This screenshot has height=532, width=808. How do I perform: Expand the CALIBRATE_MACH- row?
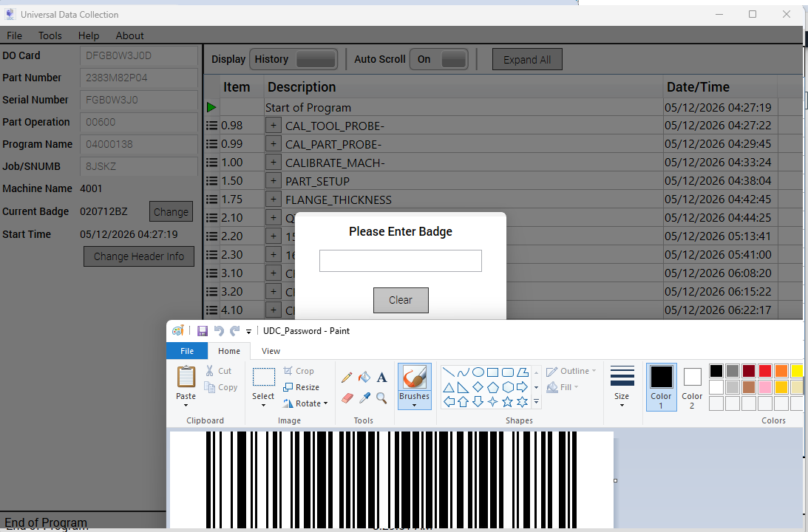(274, 163)
